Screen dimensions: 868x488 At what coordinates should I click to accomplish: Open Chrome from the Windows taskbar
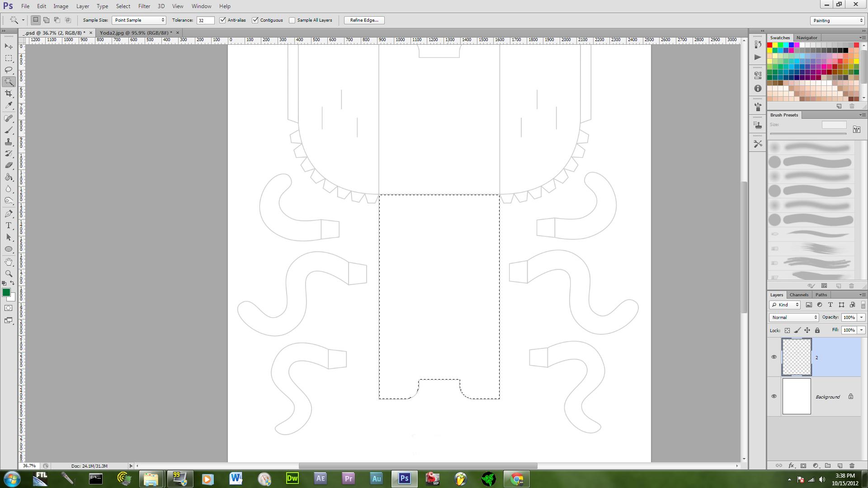517,479
